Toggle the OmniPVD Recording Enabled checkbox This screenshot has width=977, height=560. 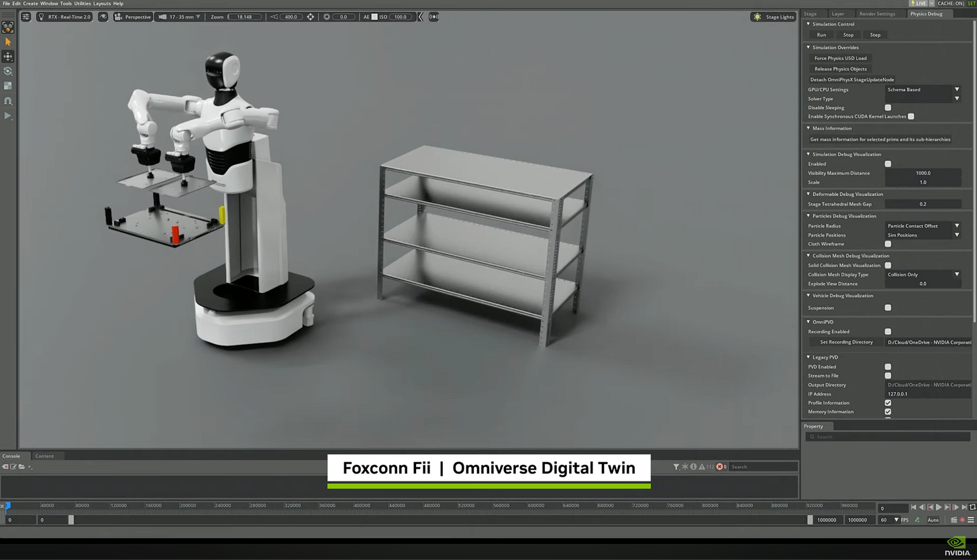click(888, 331)
